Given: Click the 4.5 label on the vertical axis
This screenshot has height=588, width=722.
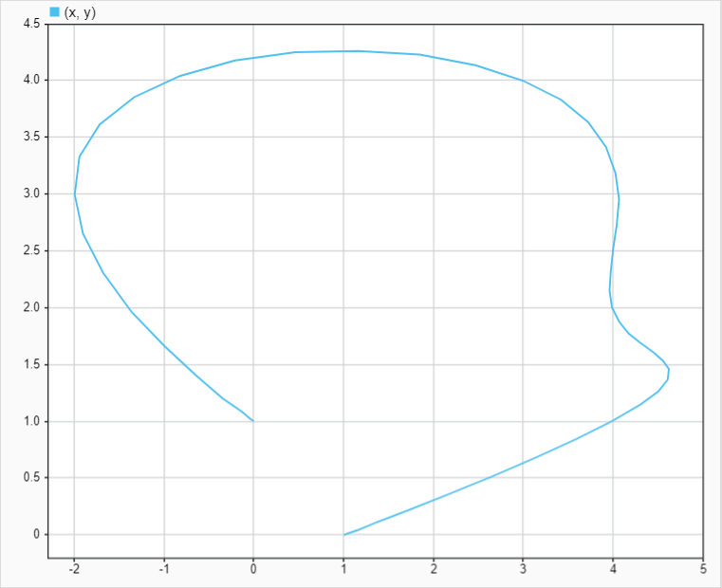Looking at the screenshot, I should (30, 24).
